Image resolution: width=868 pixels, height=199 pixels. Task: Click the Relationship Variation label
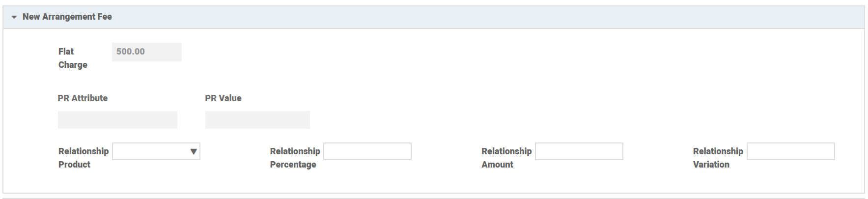click(718, 158)
